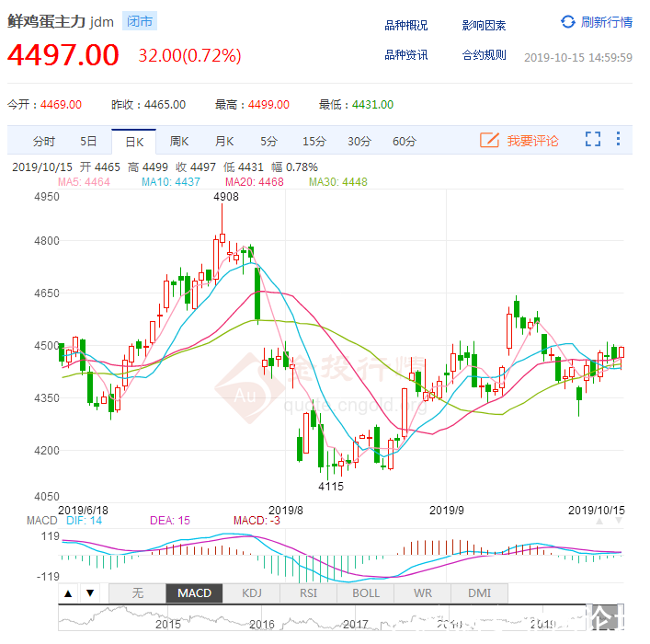Open the 品种概况 link

pos(405,26)
